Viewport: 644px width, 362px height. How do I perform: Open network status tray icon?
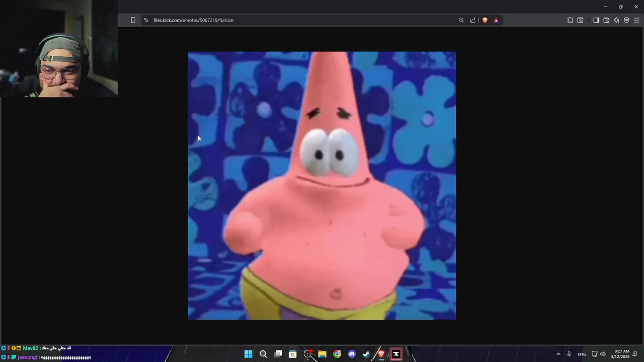(594, 354)
